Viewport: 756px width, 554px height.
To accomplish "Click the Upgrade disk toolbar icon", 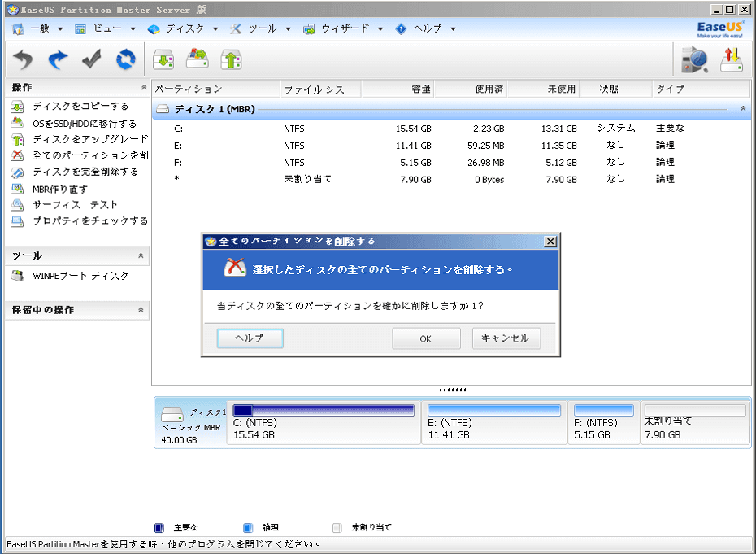I will pyautogui.click(x=231, y=60).
